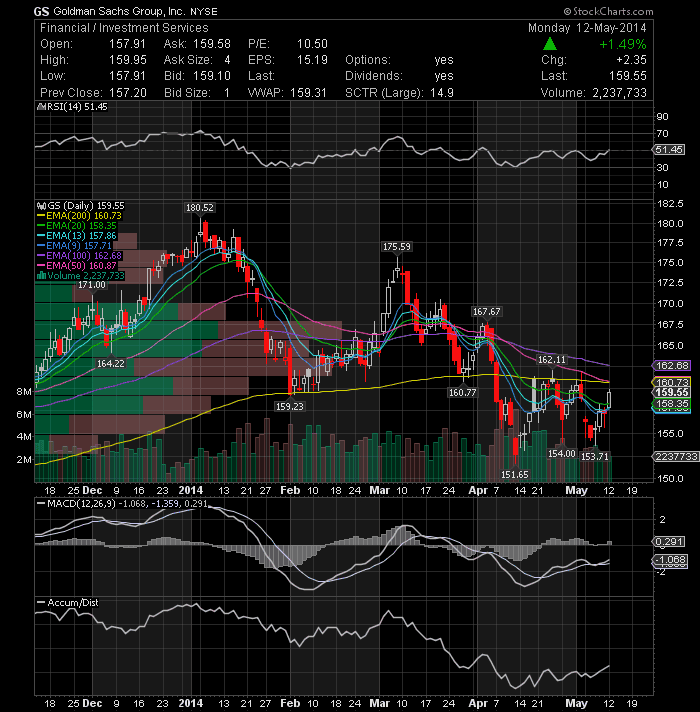Screen dimensions: 700x712
Task: Click the 0.291 MACD histogram axis tag
Action: tap(669, 542)
